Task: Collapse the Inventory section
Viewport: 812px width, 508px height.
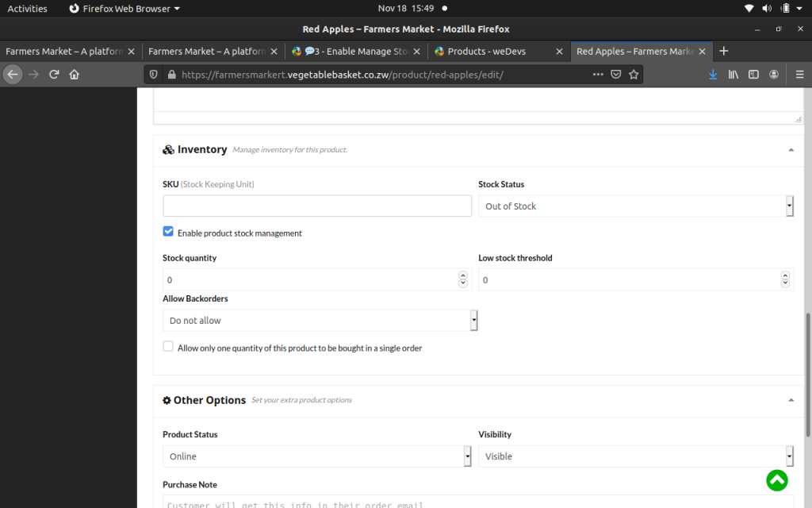Action: click(x=791, y=150)
